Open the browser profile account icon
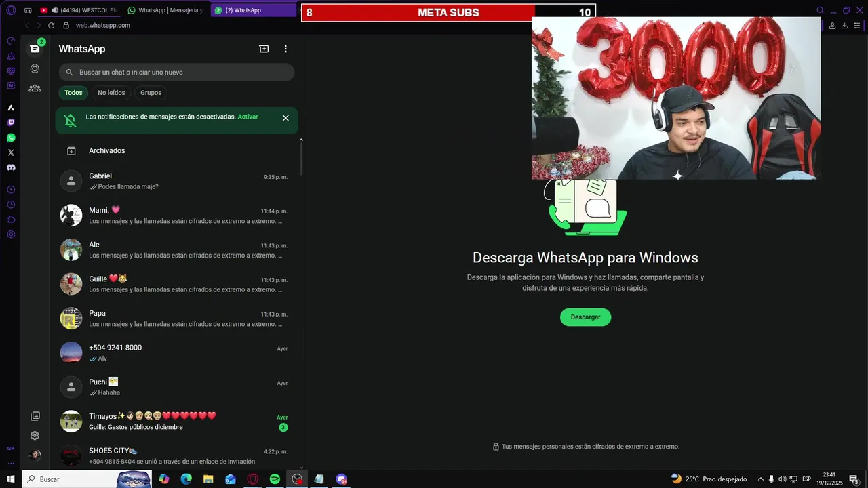Screen dimensions: 868x488 pyautogui.click(x=832, y=26)
